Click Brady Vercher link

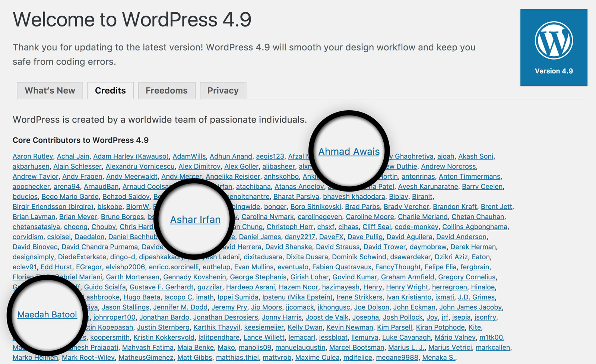(406, 207)
